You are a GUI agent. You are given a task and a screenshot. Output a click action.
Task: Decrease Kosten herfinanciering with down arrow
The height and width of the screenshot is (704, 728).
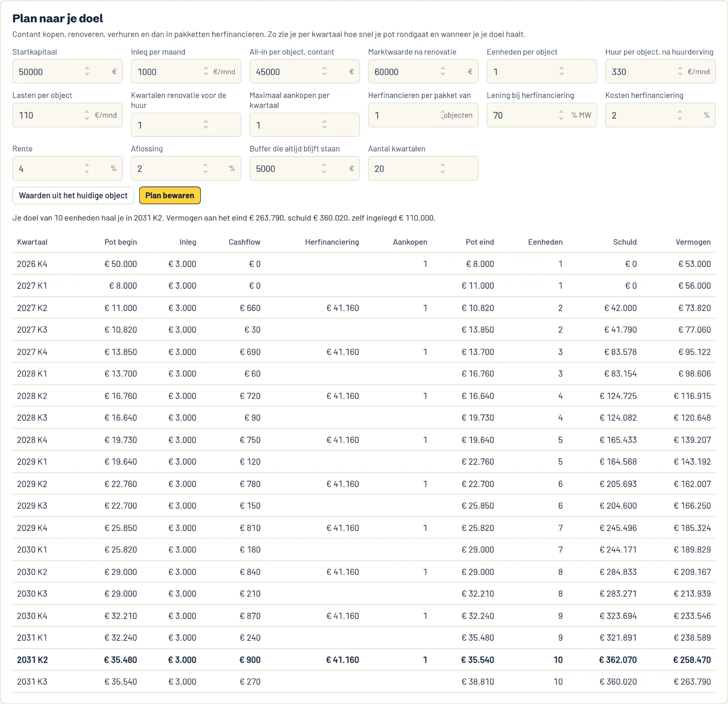coord(680,118)
